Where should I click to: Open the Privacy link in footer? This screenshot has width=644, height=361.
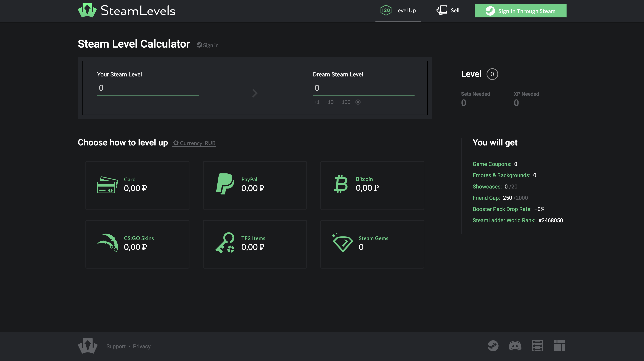141,346
